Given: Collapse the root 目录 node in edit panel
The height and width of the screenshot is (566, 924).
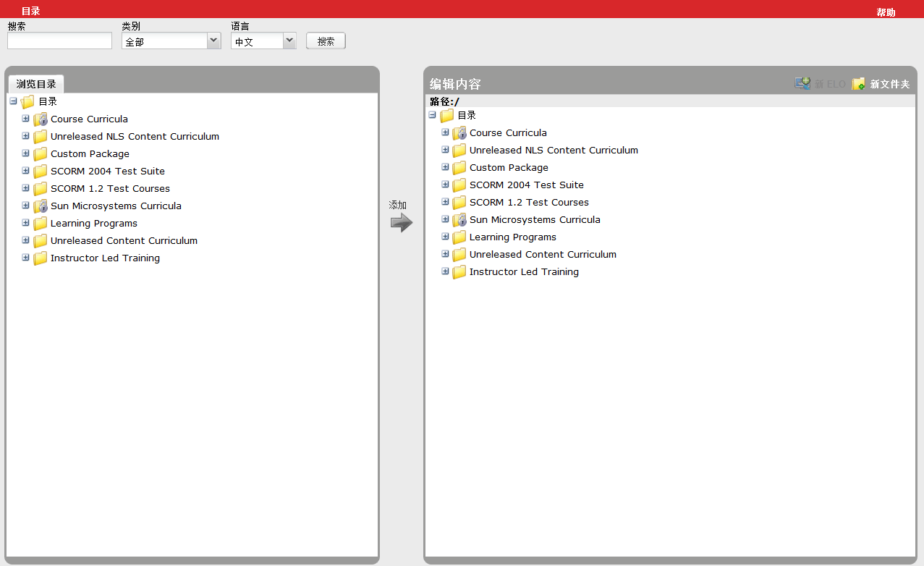Looking at the screenshot, I should (433, 115).
